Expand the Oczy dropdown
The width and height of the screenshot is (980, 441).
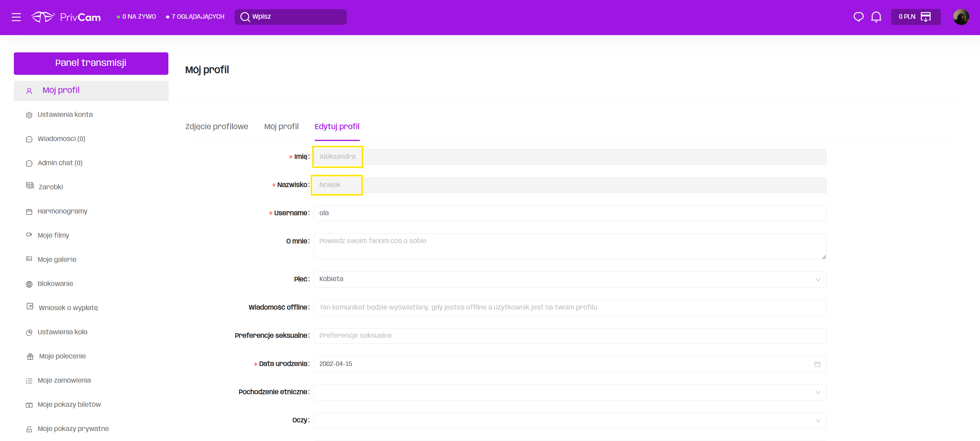[570, 421]
